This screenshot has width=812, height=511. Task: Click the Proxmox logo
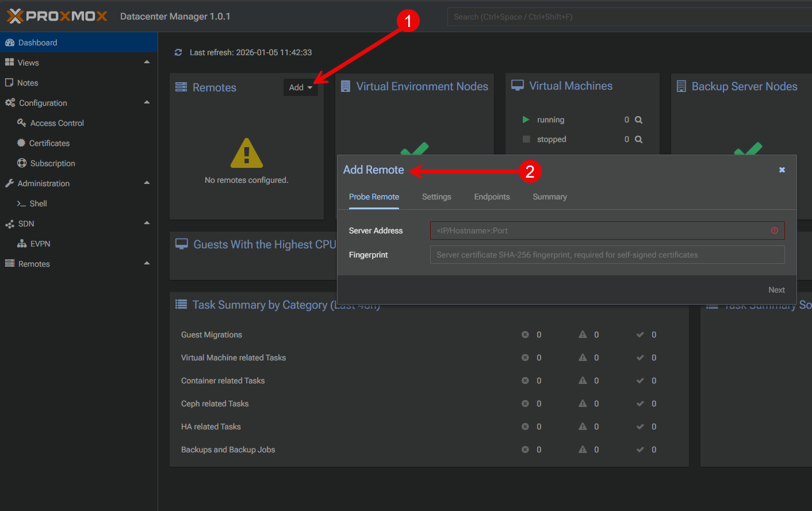click(x=55, y=16)
